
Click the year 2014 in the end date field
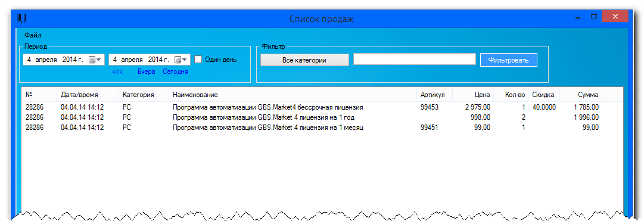pyautogui.click(x=155, y=60)
